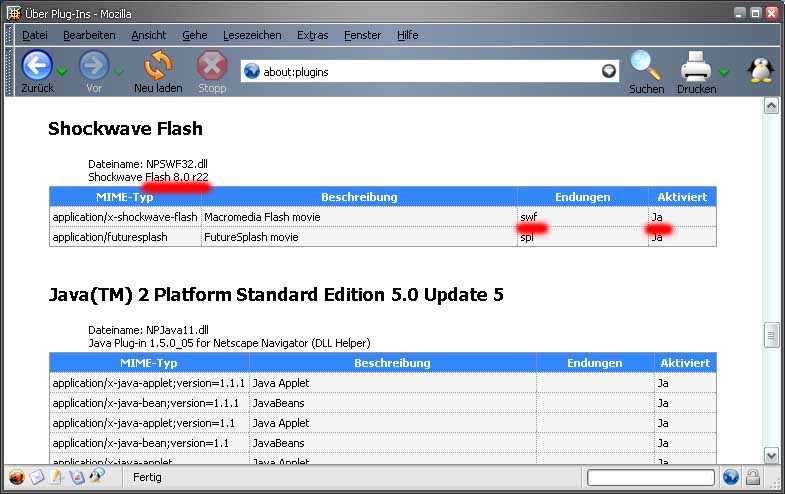785x494 pixels.
Task: Click the application/x-java-applet;version=1.1 cell
Action: pyautogui.click(x=149, y=423)
